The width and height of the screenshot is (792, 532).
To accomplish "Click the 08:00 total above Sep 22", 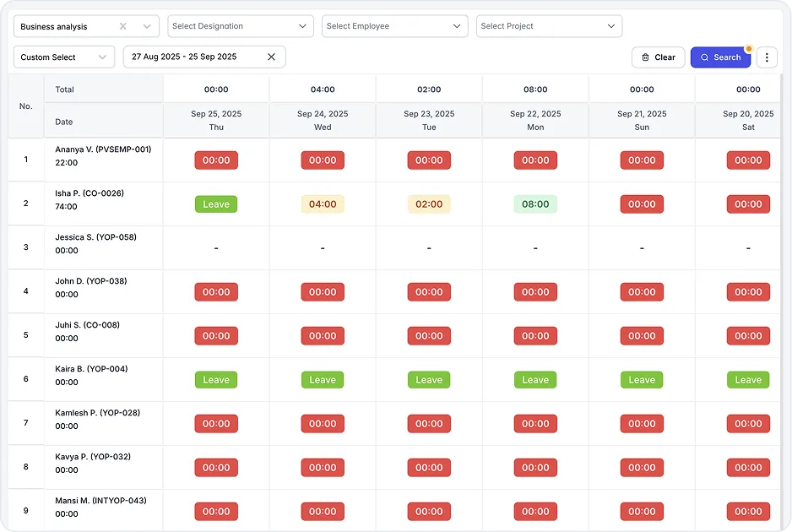I will [535, 90].
